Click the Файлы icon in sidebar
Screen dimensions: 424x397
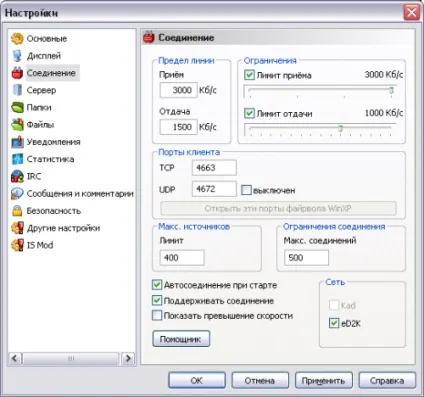coord(17,125)
